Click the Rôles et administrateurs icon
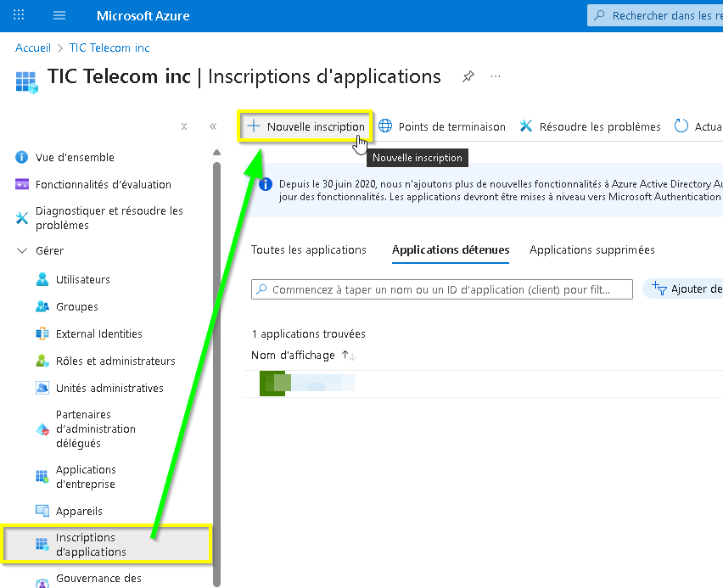This screenshot has width=723, height=588. (x=42, y=361)
